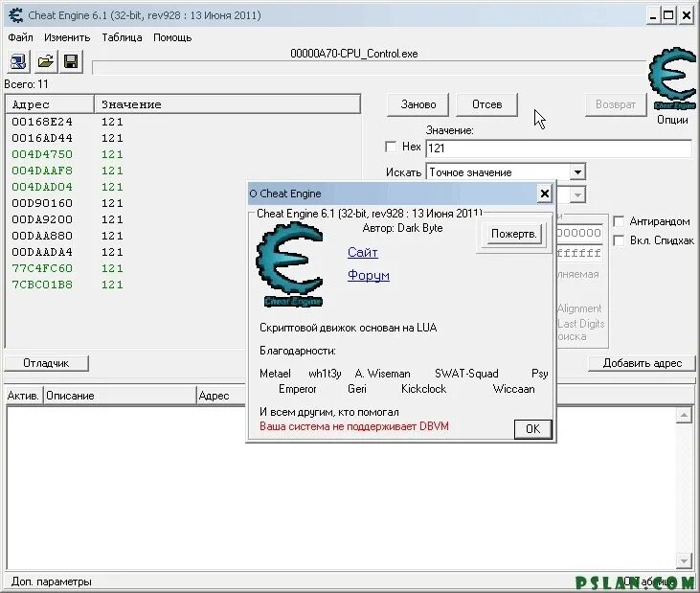Screen dimensions: 700x593
Task: Open the Таблица menu
Action: (x=122, y=37)
